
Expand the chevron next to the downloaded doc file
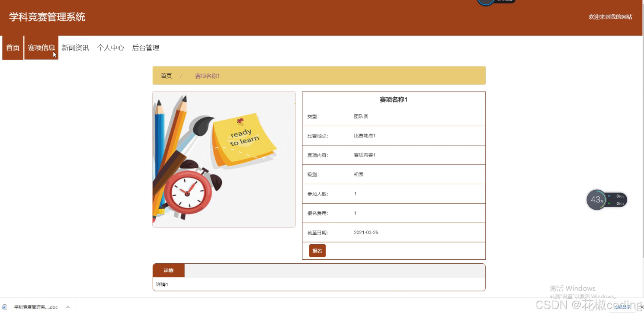pyautogui.click(x=67, y=307)
